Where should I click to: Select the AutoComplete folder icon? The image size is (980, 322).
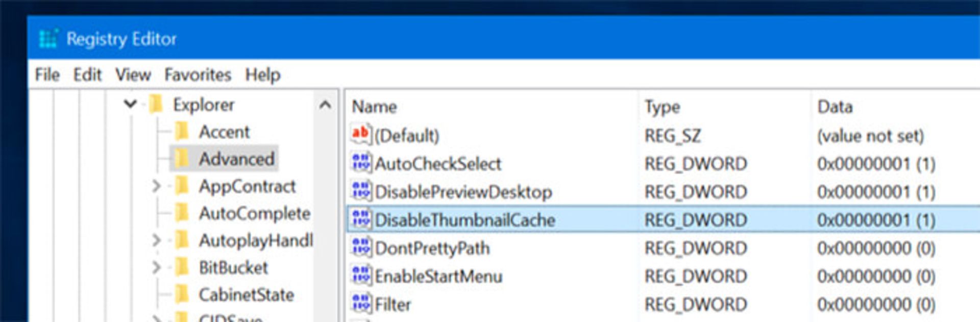(182, 213)
